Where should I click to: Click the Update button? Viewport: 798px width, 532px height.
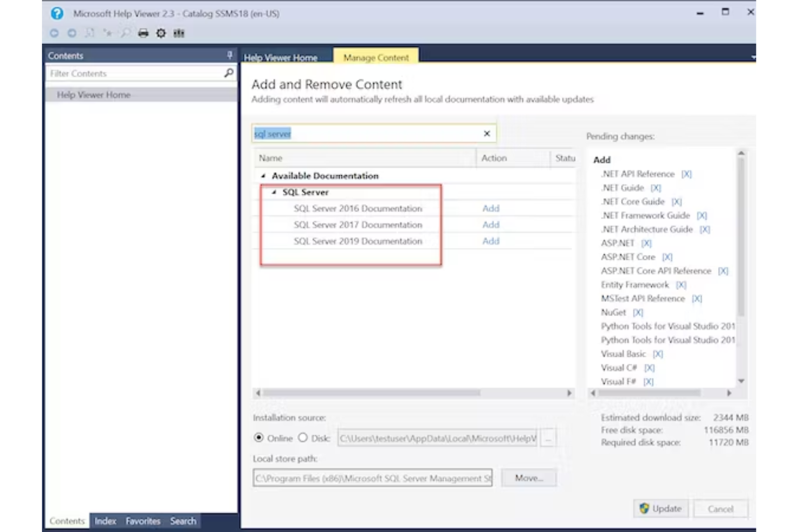tap(661, 508)
